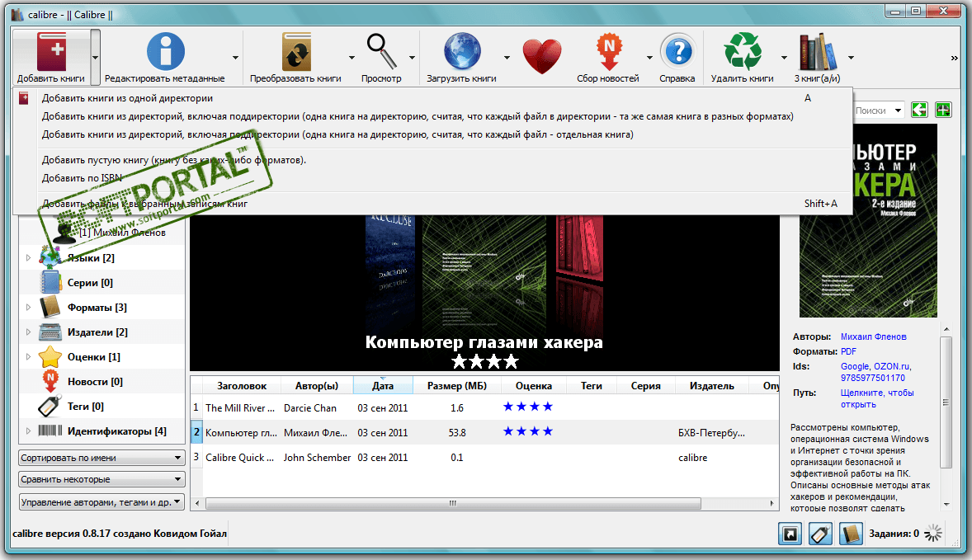Click the green arrow saved search icon

point(919,111)
